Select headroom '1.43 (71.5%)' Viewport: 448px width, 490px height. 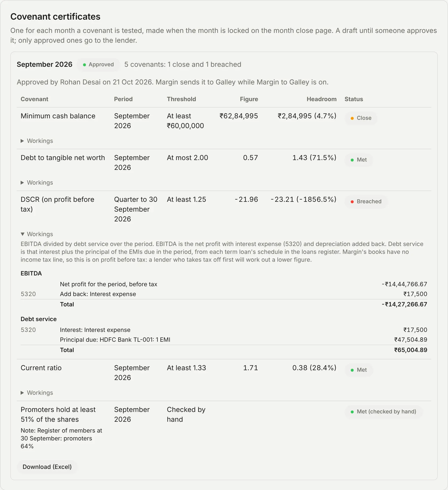pyautogui.click(x=314, y=158)
